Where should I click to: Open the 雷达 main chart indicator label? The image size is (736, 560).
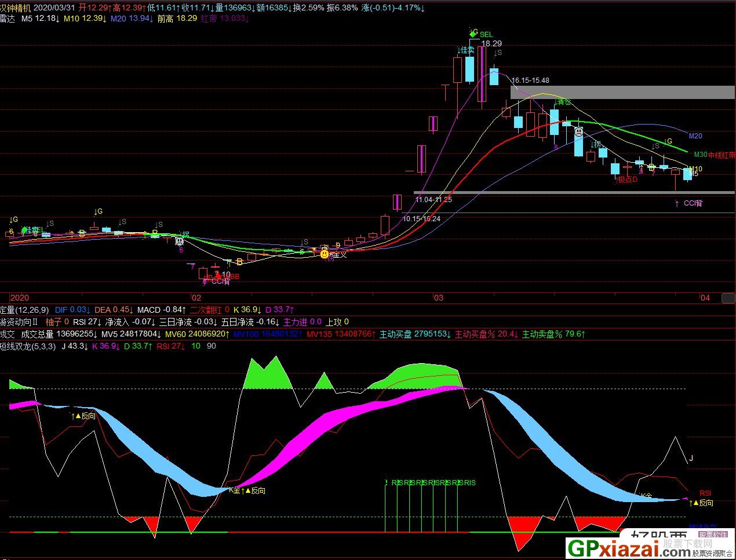[x=8, y=19]
